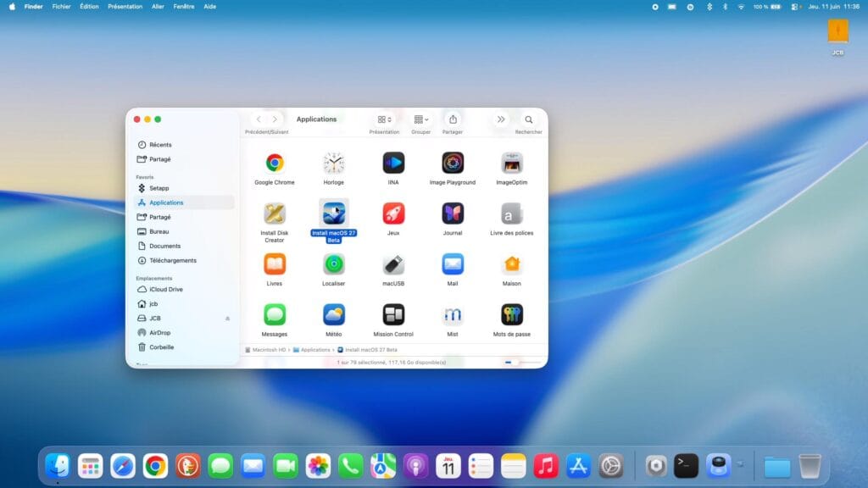Open the Aide menu
Viewport: 868px width, 488px height.
point(210,7)
